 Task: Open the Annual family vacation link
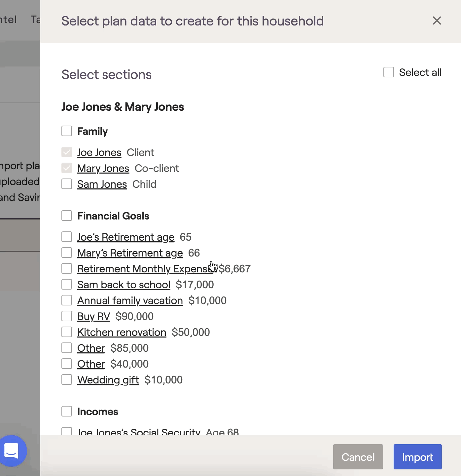click(130, 300)
